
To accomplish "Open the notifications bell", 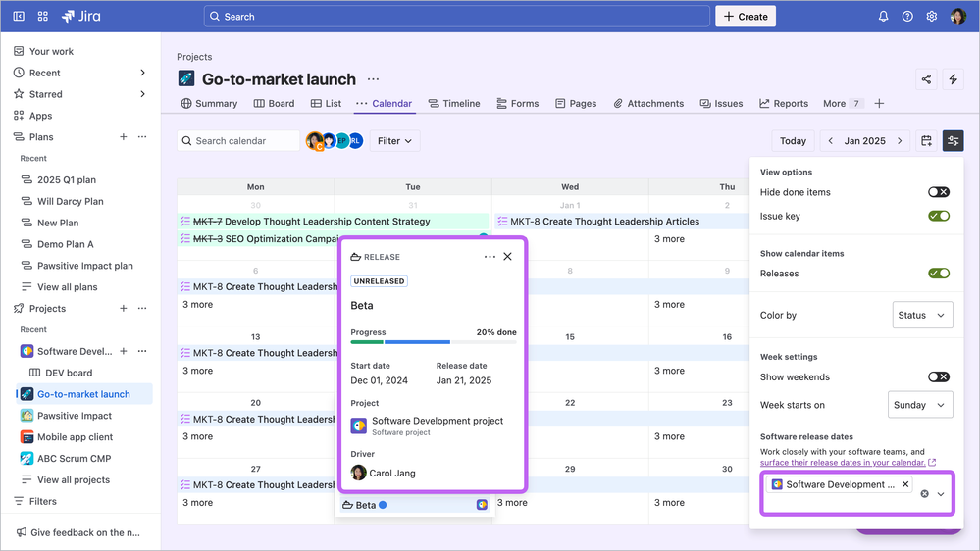I will (x=883, y=17).
